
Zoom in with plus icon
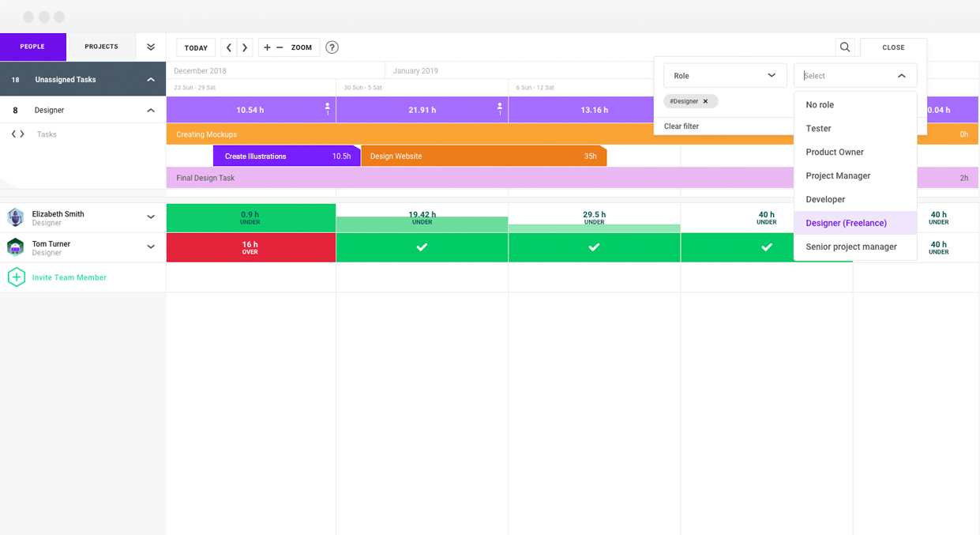267,47
